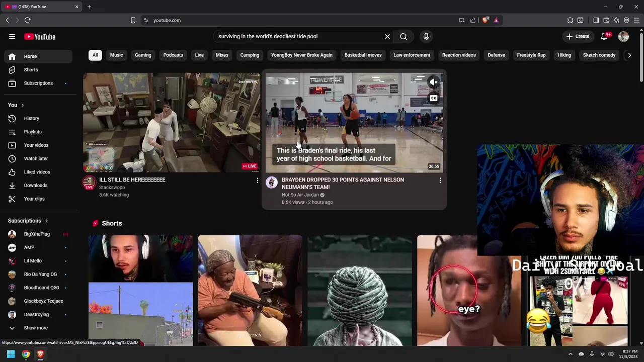Unmute the basketball video preview
Viewport: 644px width, 362px height.
[434, 82]
